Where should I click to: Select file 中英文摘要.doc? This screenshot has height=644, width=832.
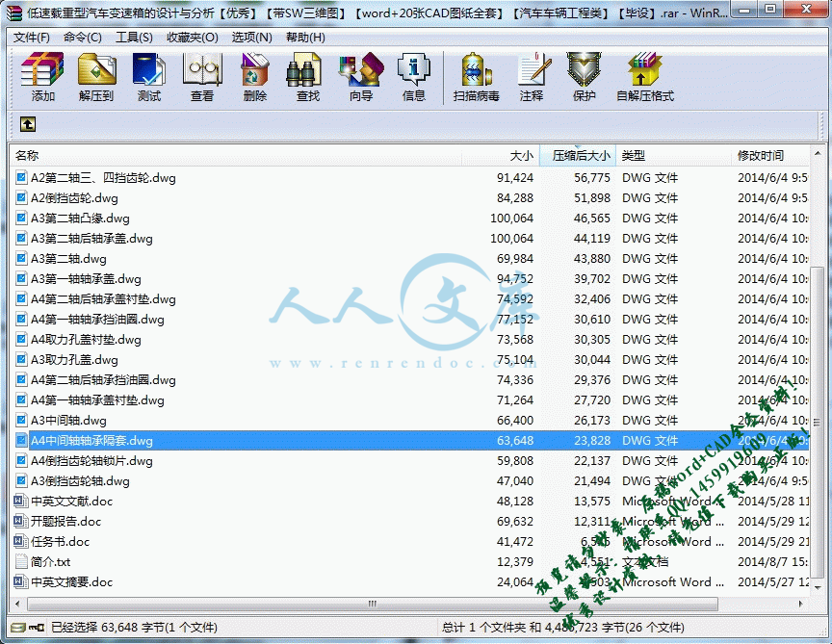click(x=71, y=581)
